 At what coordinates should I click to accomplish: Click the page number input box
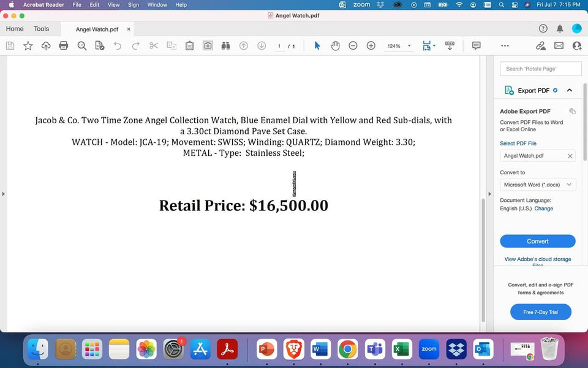279,46
